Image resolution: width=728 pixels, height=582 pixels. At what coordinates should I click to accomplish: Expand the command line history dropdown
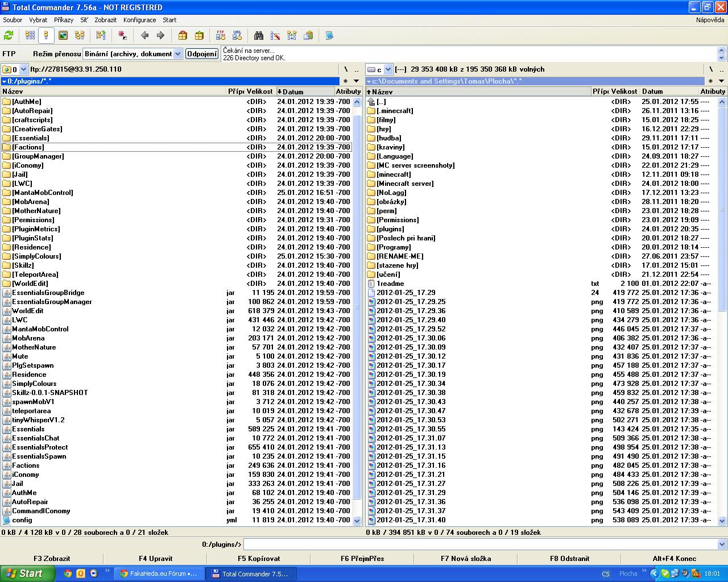pyautogui.click(x=722, y=544)
